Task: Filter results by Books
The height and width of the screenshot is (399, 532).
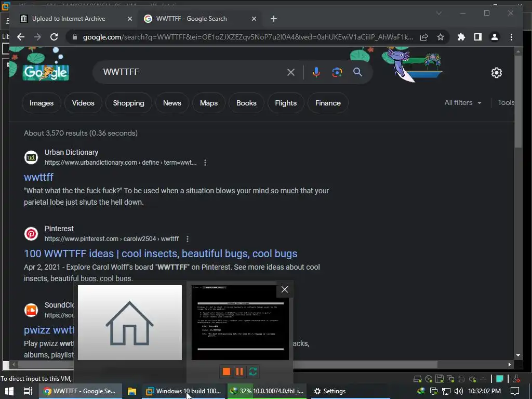Action: 246,103
